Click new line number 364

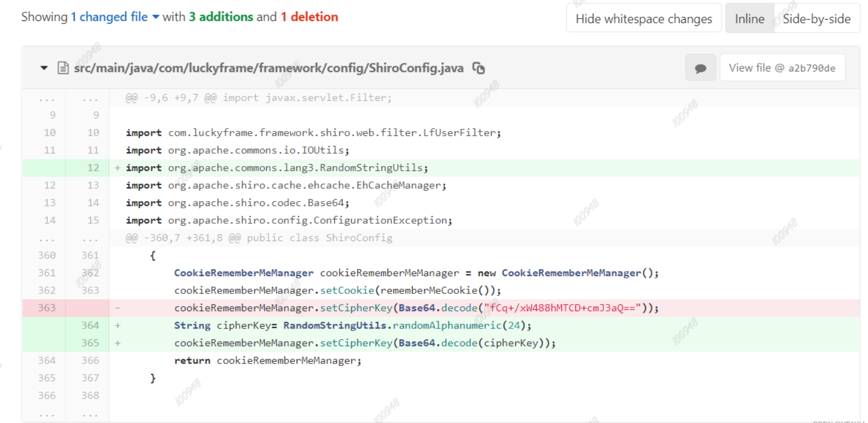tap(90, 325)
